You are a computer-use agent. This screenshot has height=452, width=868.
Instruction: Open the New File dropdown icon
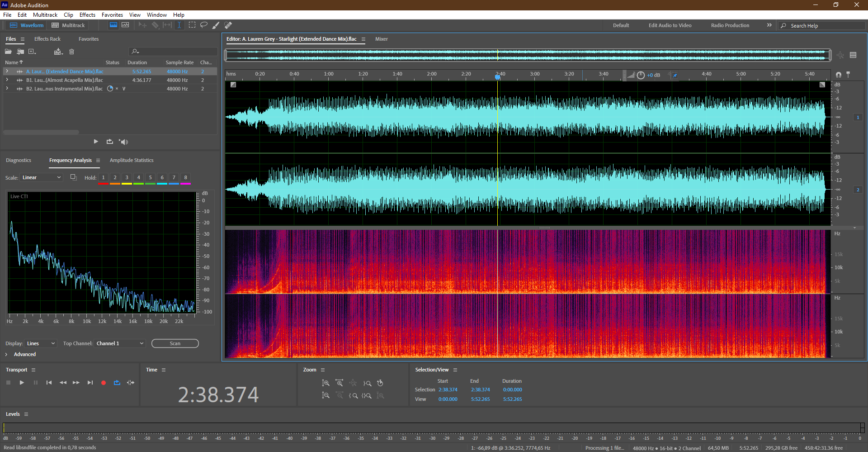coord(32,52)
